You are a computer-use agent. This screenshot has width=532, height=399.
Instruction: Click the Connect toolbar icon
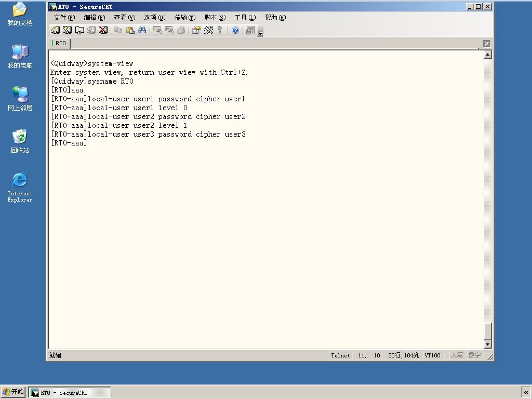click(x=55, y=30)
